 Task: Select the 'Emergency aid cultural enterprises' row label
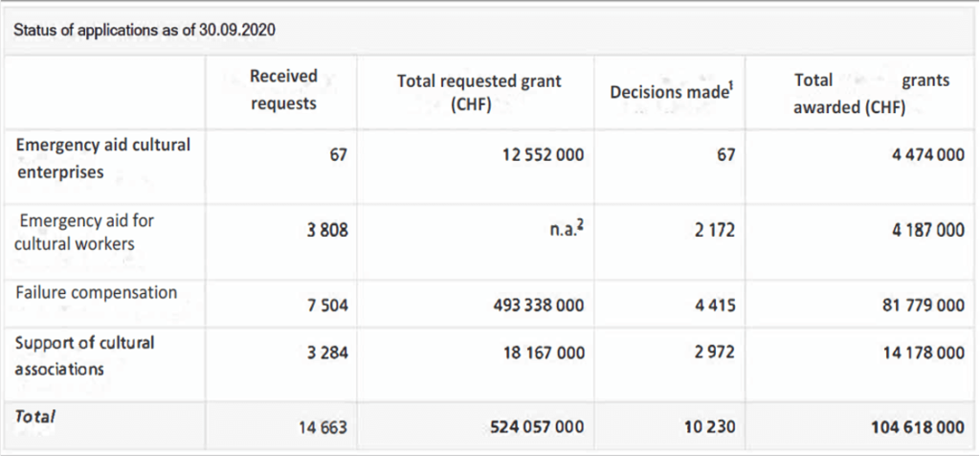coord(103,159)
